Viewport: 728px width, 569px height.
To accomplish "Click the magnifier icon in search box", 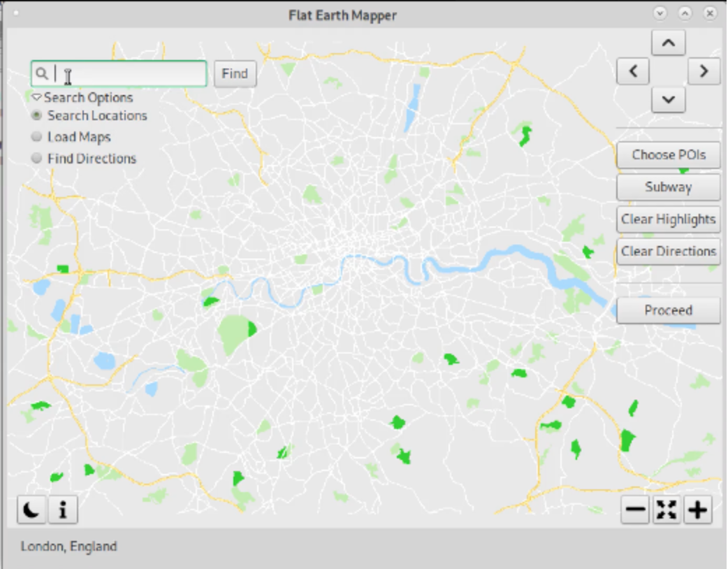I will click(43, 73).
